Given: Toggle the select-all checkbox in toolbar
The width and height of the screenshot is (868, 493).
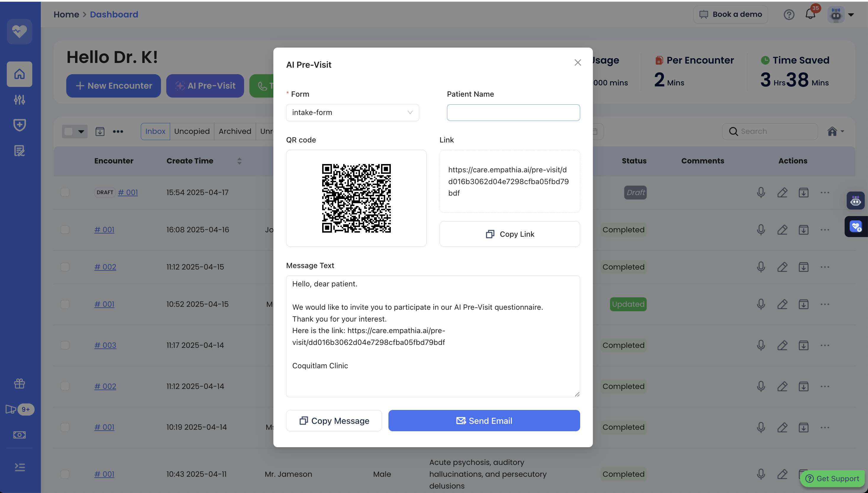Looking at the screenshot, I should 69,131.
